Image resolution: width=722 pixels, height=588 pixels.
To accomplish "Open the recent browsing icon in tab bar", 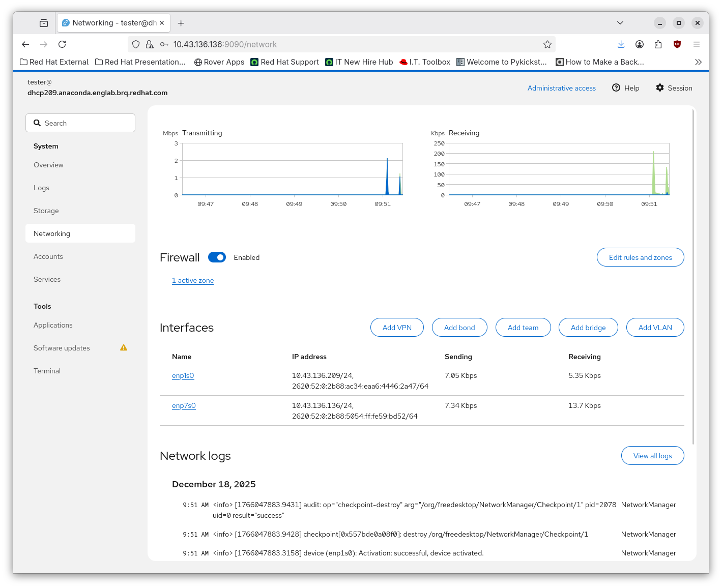I will [44, 23].
